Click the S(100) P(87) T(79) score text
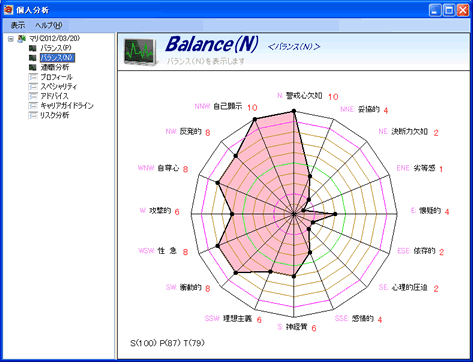Viewport: 473px width, 362px height. coord(167,343)
